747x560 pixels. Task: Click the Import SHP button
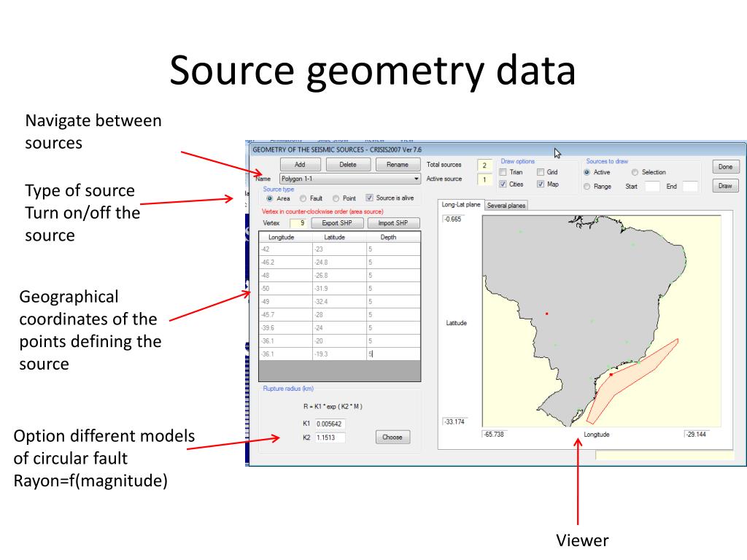click(393, 223)
